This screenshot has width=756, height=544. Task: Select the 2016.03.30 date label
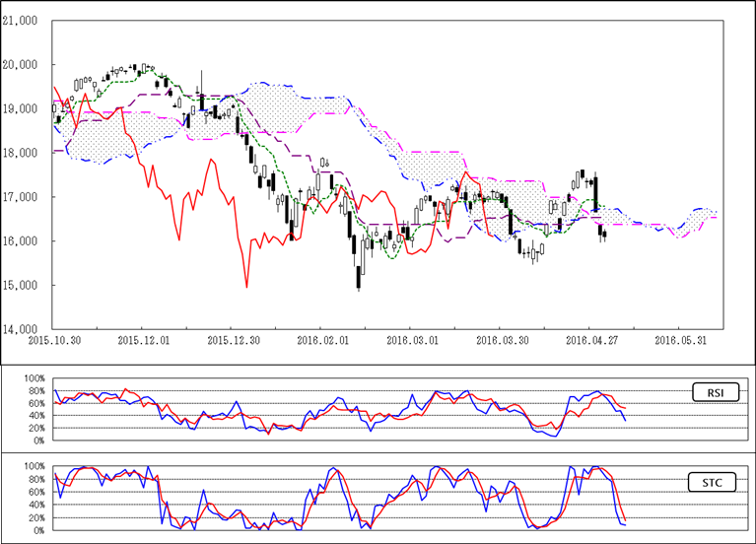point(501,340)
